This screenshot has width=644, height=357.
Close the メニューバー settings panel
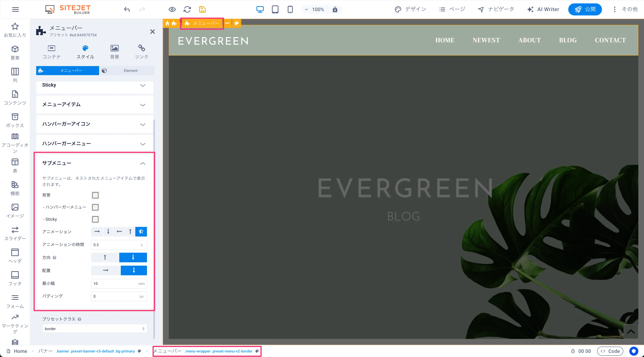(152, 32)
